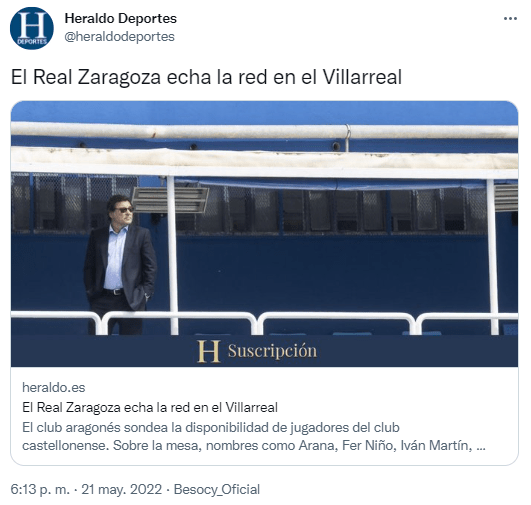531x505 pixels.
Task: Click the truncated description ellipsis in card
Action: click(x=481, y=446)
